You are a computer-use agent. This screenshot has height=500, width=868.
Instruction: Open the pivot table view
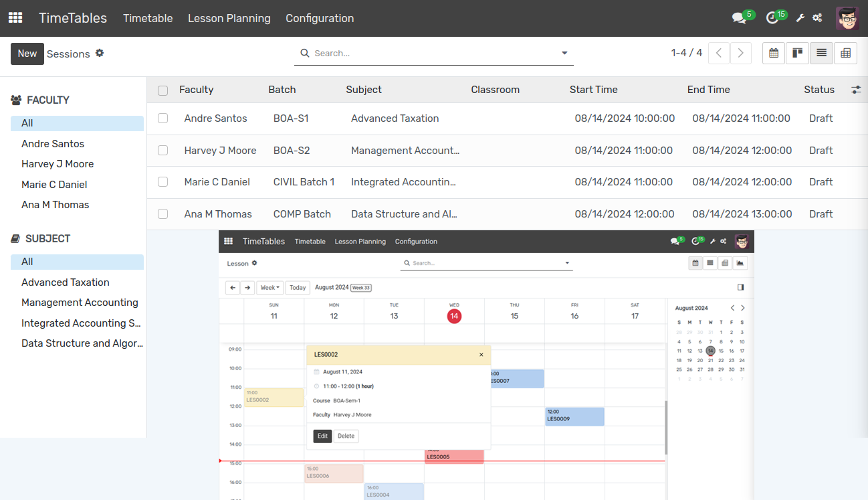click(845, 53)
